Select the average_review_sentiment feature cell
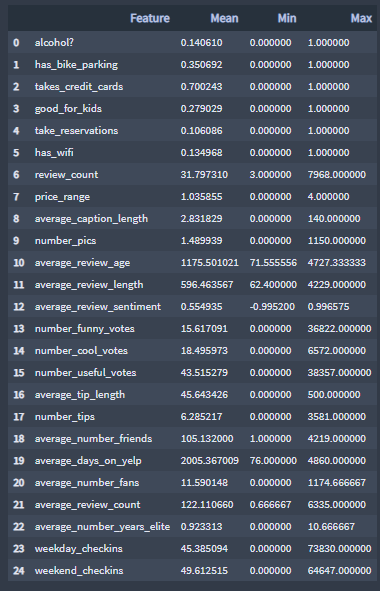380x591 pixels. [98, 306]
